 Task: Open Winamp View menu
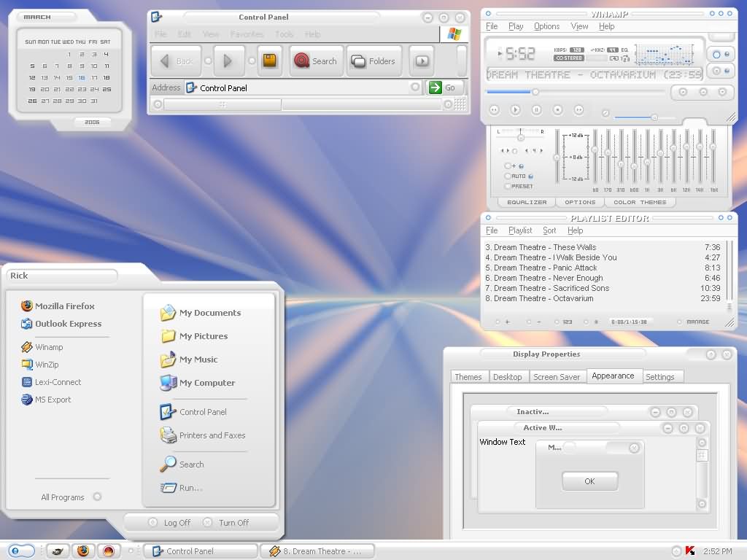[579, 26]
